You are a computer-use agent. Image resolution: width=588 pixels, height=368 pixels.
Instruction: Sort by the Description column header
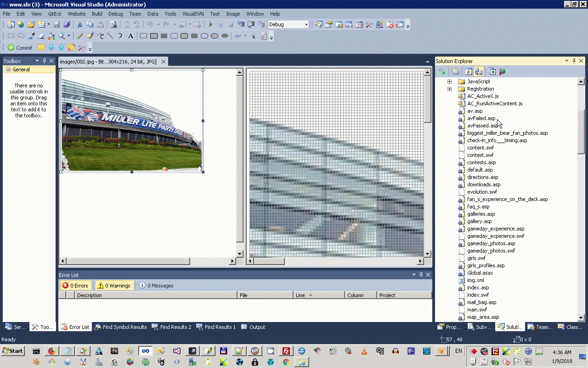(x=156, y=295)
